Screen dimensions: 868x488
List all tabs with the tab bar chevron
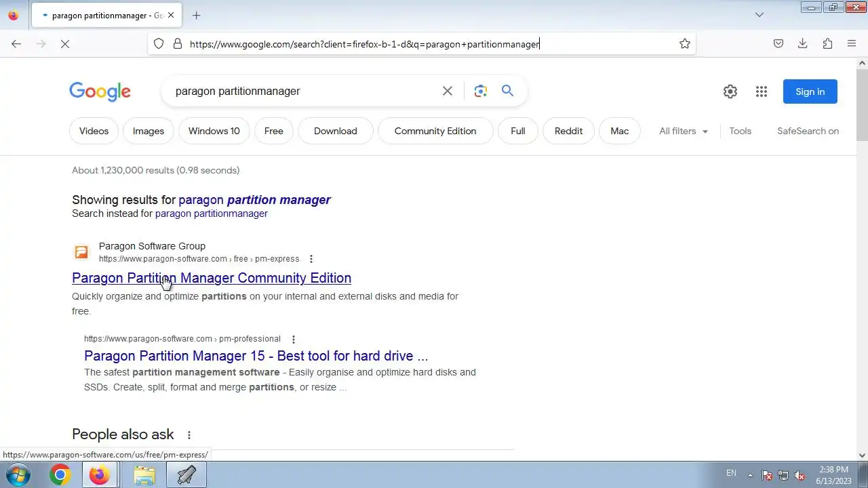(x=759, y=15)
